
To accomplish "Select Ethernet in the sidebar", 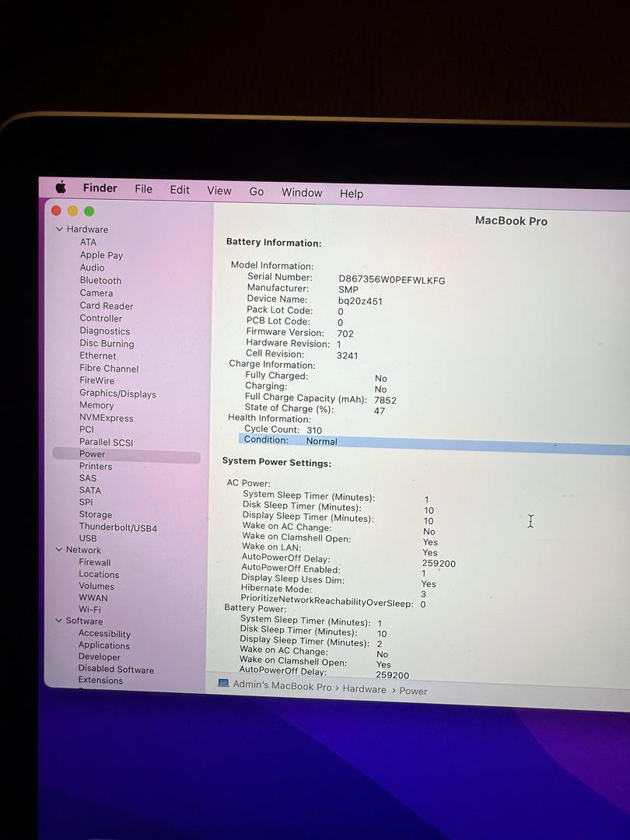I will pos(98,355).
